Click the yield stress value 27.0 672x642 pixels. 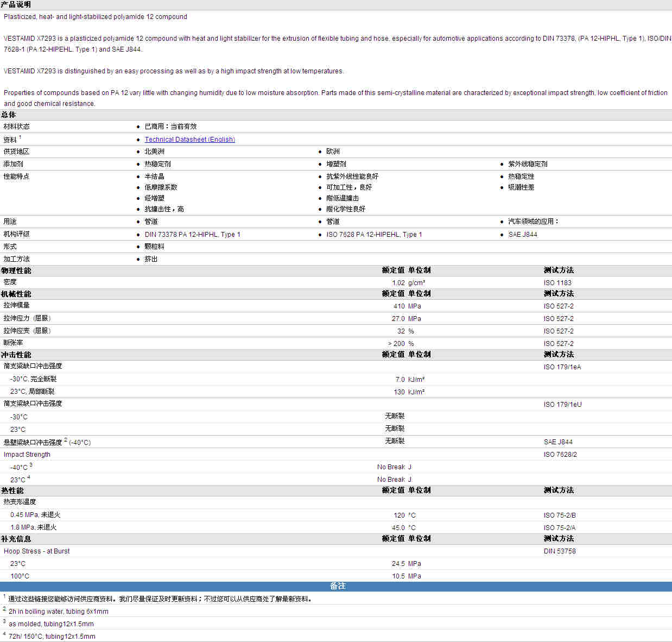click(x=398, y=319)
